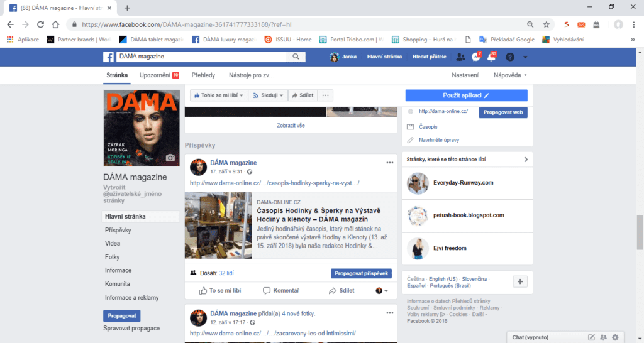Viewport: 644px width, 343px height.
Task: Open chat settings gear icon
Action: pyautogui.click(x=615, y=337)
